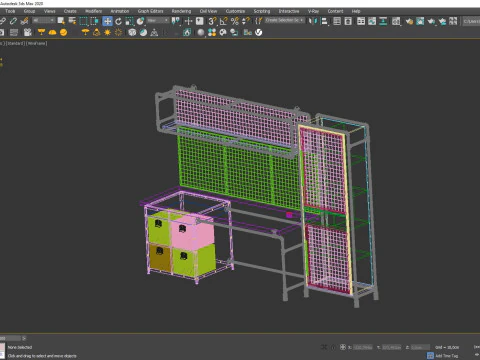
Task: Open the Rendered Frame Window
Action: pyautogui.click(x=420, y=21)
